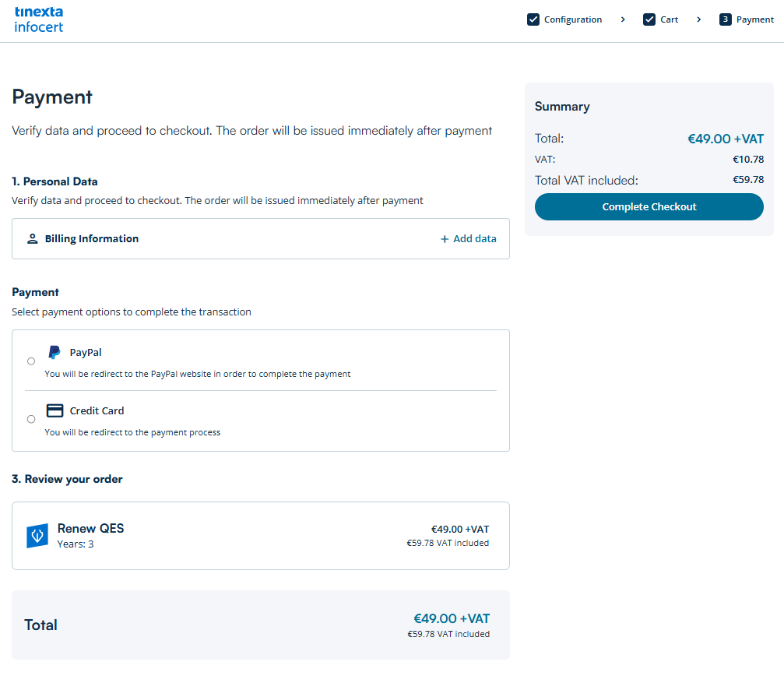This screenshot has height=676, width=784.
Task: Click the Renew QES order item
Action: click(x=90, y=528)
